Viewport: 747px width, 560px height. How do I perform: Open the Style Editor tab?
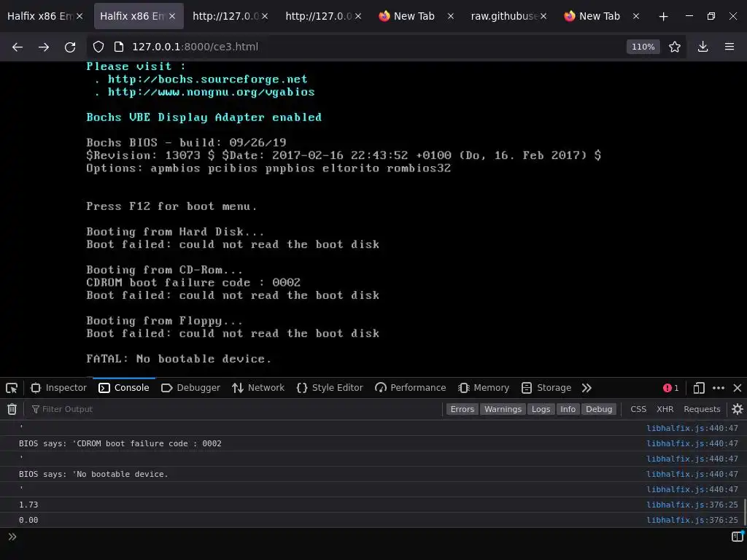[x=330, y=388]
